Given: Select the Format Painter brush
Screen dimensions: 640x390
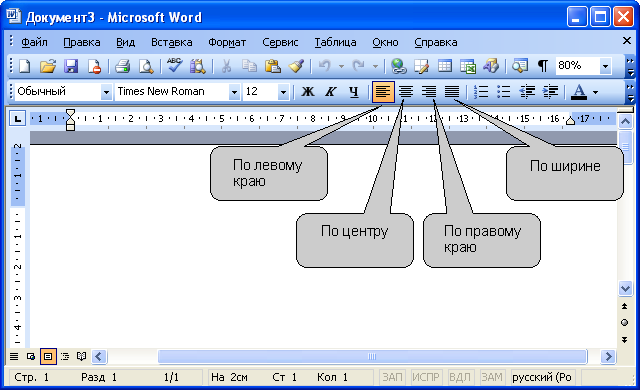Looking at the screenshot, I should (x=296, y=66).
